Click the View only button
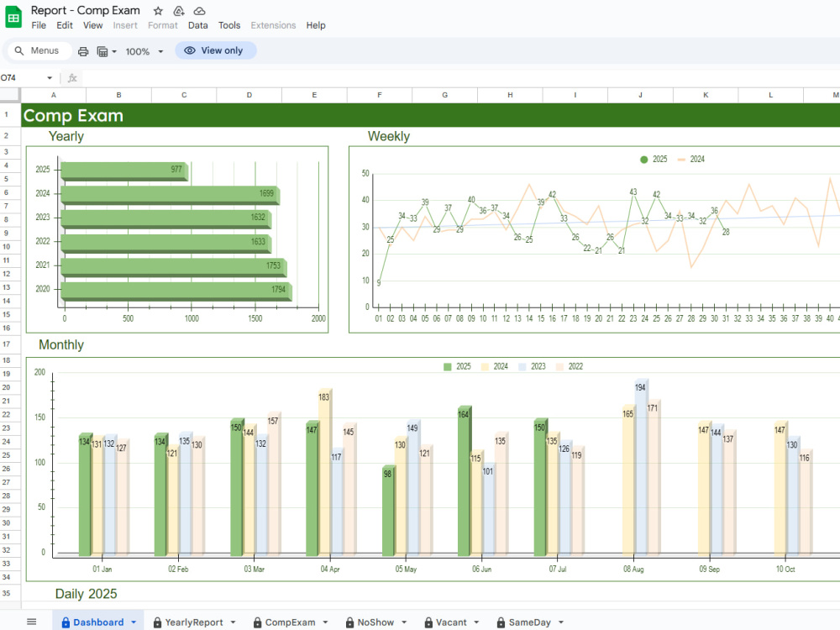This screenshot has height=630, width=840. click(x=215, y=50)
